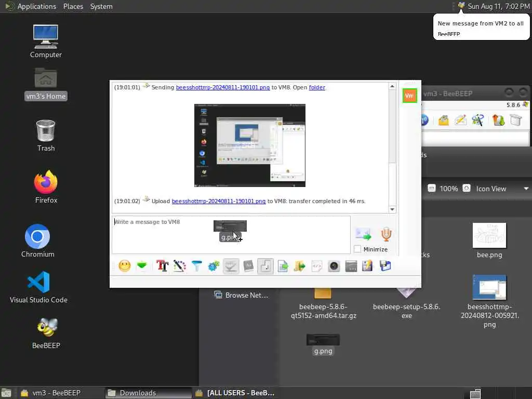Click the send message envelope icon

click(363, 234)
